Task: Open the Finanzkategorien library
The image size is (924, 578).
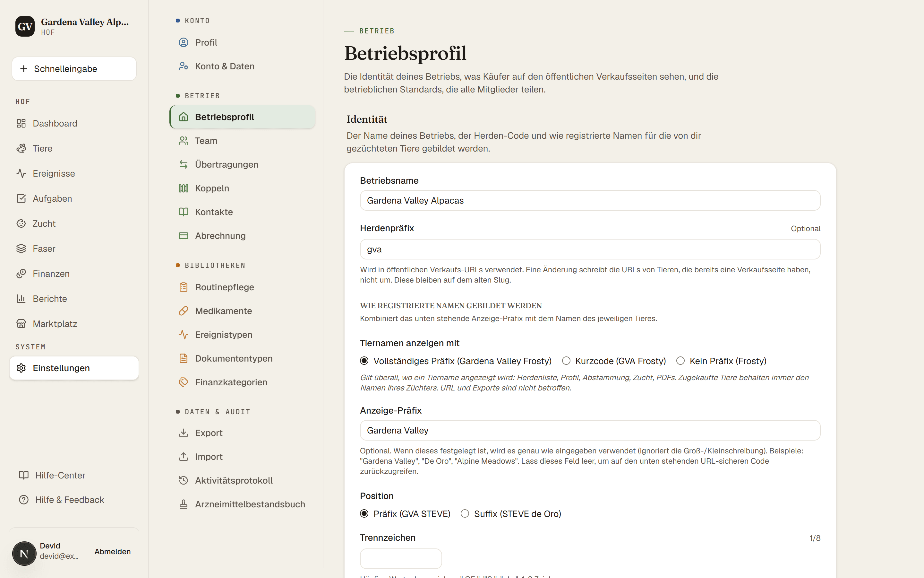Action: coord(243,382)
